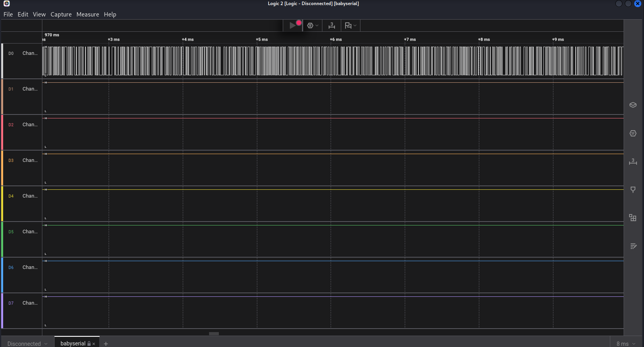Image resolution: width=644 pixels, height=347 pixels.
Task: Click the top toolbar measurement icon
Action: [x=331, y=25]
